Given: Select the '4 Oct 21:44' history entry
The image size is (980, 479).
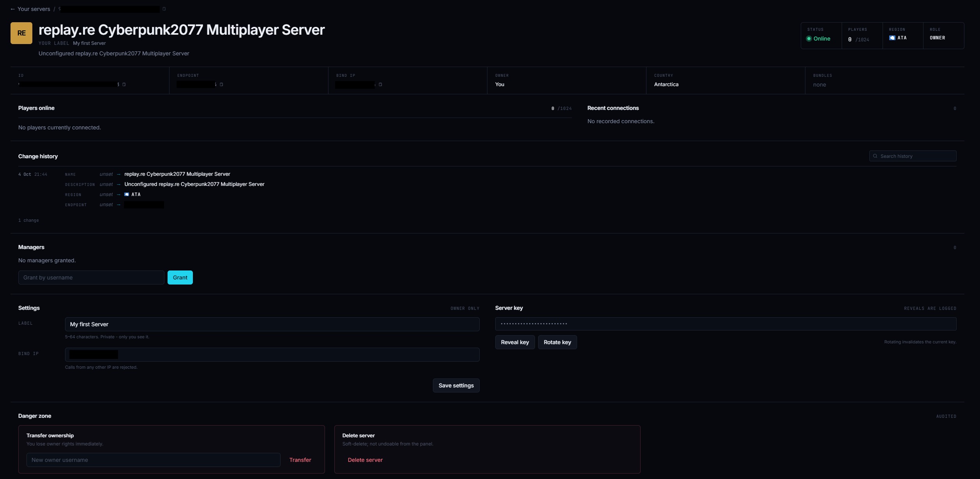Looking at the screenshot, I should pyautogui.click(x=33, y=174).
